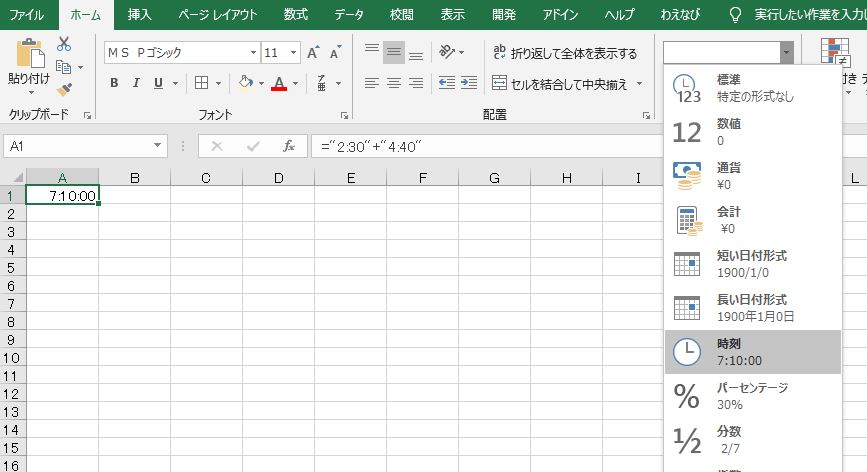The height and width of the screenshot is (472, 867).
Task: Align text left
Action: tap(372, 83)
